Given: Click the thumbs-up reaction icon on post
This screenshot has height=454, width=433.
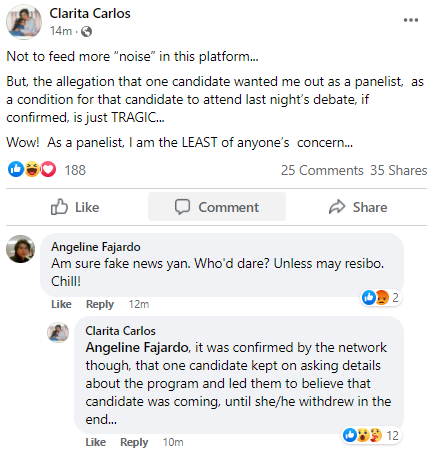Looking at the screenshot, I should pyautogui.click(x=16, y=169).
